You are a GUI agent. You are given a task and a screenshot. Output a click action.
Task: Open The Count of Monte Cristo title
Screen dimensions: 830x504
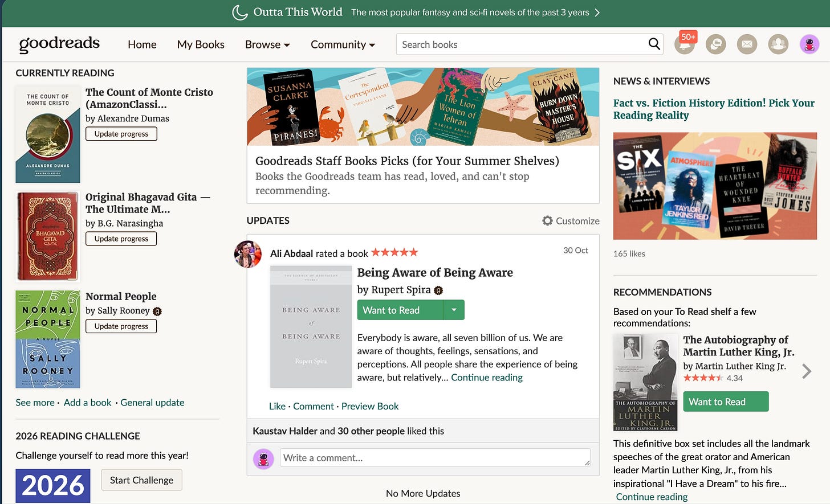point(149,98)
